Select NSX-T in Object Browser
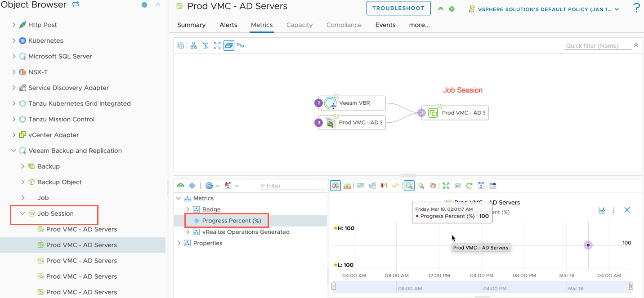The image size is (644, 298). tap(38, 72)
